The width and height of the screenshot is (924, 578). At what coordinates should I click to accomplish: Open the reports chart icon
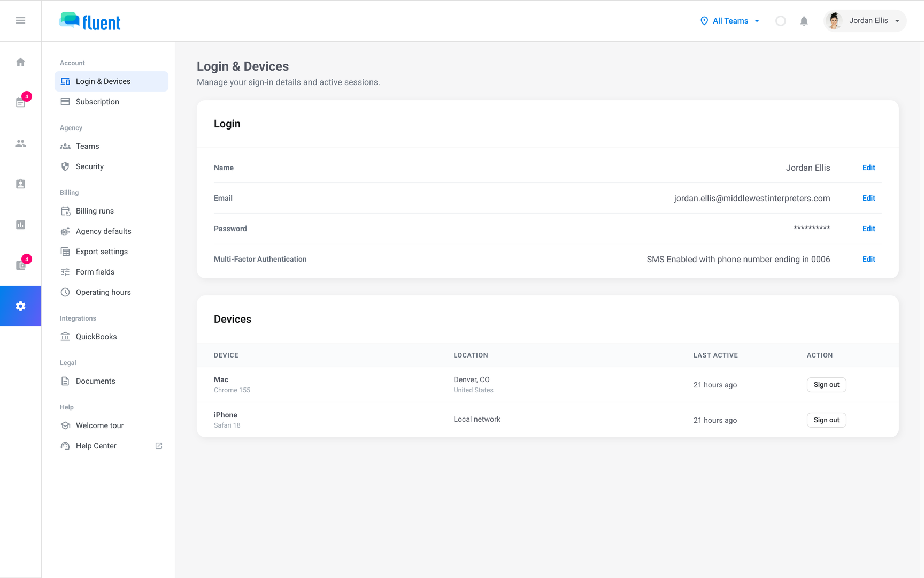pos(20,225)
